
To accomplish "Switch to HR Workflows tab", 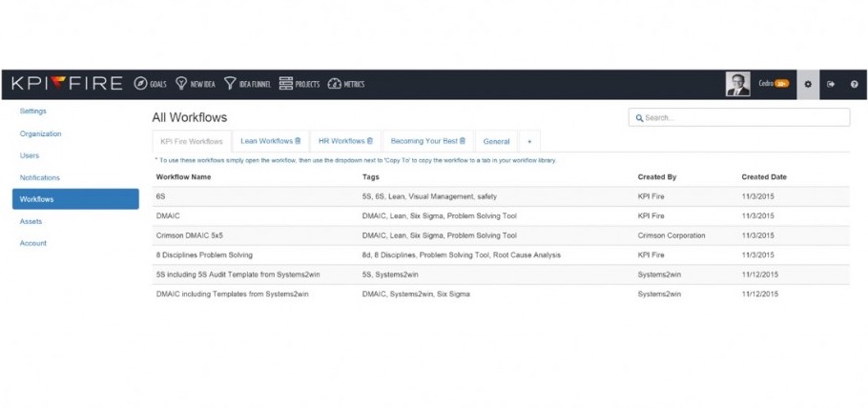I will [x=341, y=141].
